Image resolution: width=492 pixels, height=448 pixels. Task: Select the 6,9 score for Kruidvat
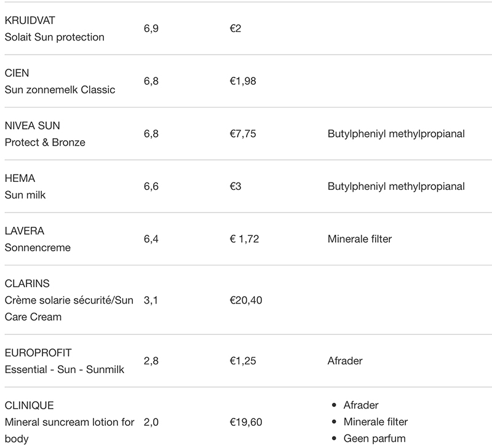point(151,28)
